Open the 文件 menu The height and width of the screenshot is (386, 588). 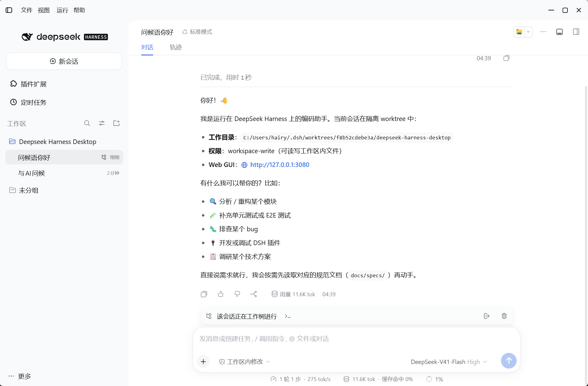(x=27, y=10)
